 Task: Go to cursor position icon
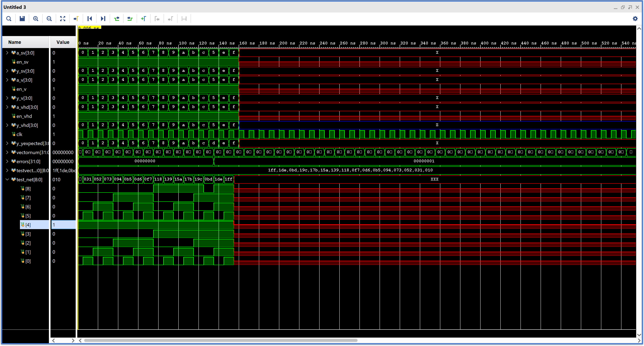(76, 19)
